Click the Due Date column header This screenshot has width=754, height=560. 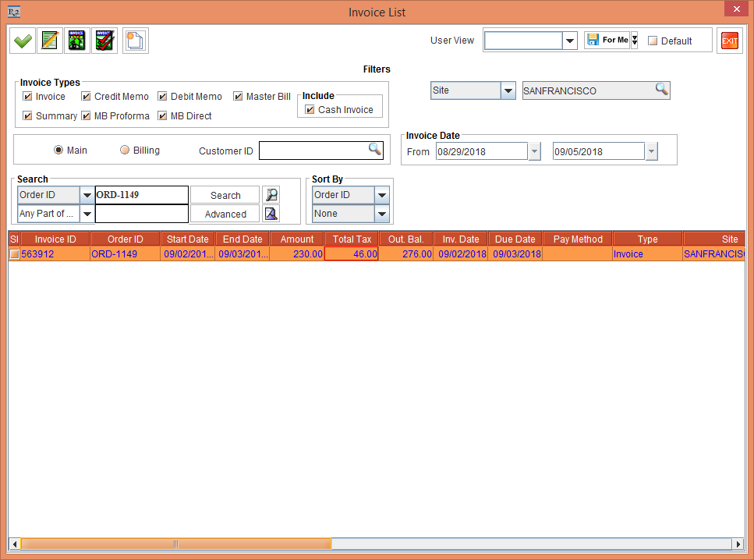[x=515, y=239]
